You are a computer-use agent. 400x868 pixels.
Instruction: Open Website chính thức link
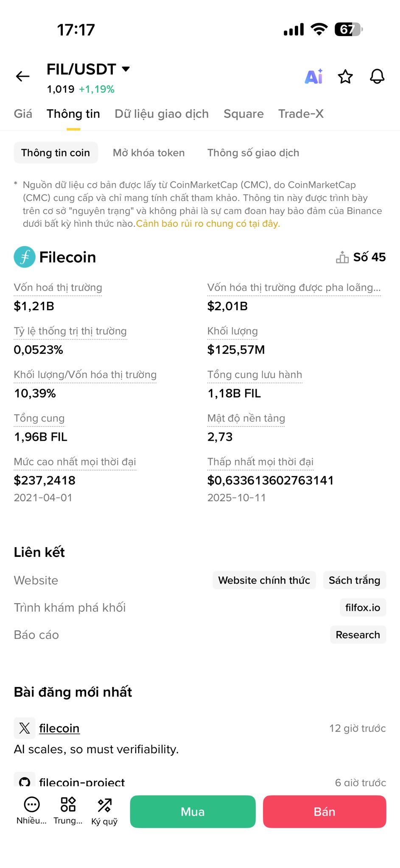[x=264, y=580]
